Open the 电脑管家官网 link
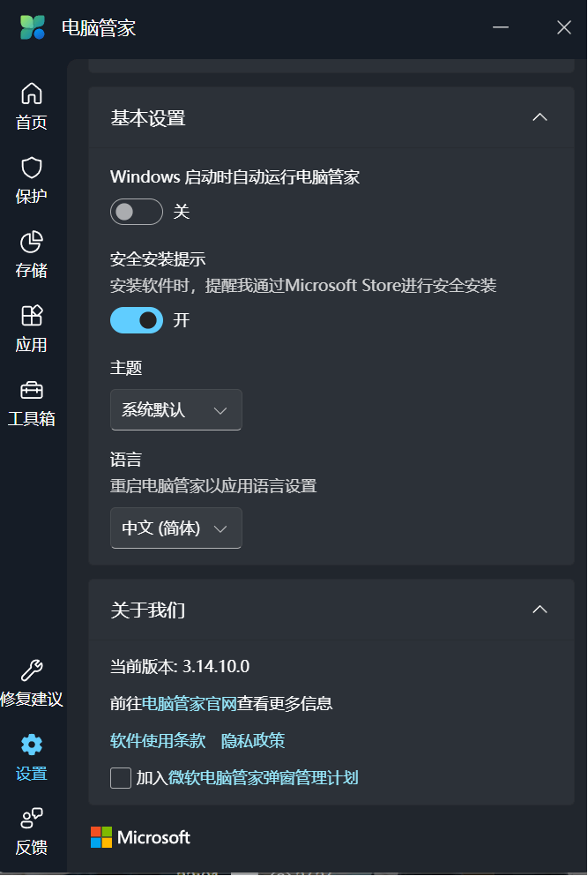The height and width of the screenshot is (876, 588). coord(190,703)
